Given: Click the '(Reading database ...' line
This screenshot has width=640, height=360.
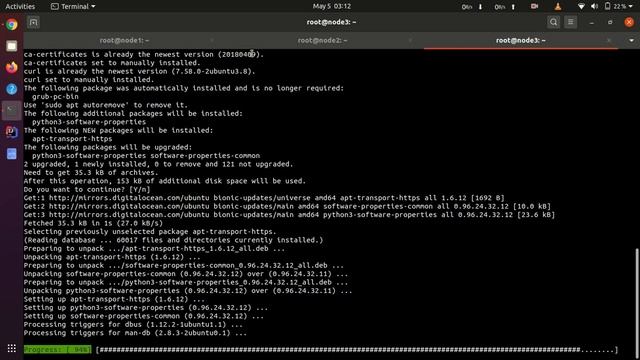Looking at the screenshot, I should tap(173, 240).
